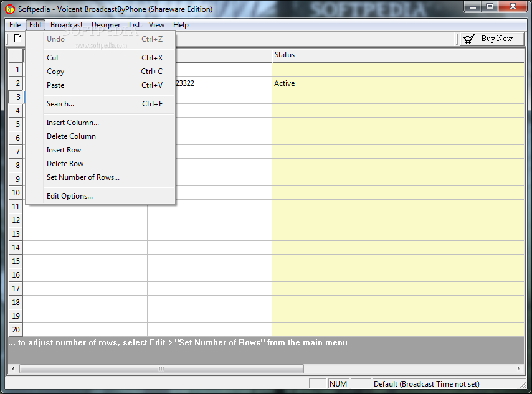Select row header 15
This screenshot has height=394, width=532.
tap(16, 261)
